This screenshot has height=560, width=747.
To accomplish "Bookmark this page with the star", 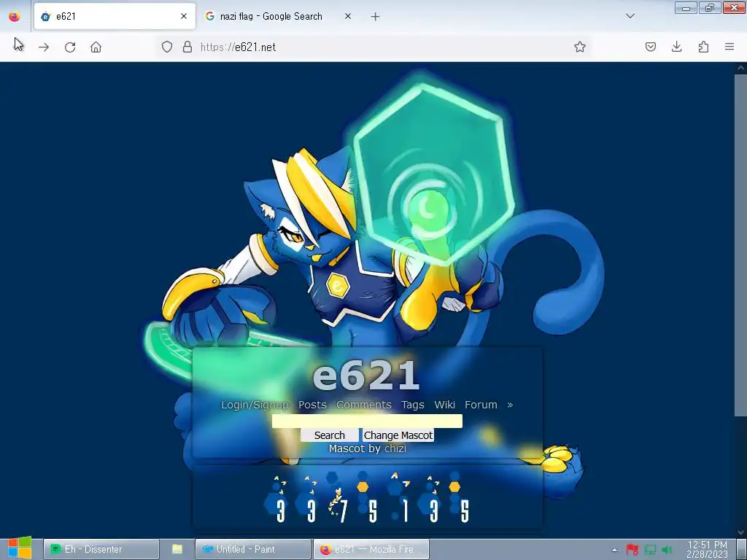I will [x=580, y=47].
